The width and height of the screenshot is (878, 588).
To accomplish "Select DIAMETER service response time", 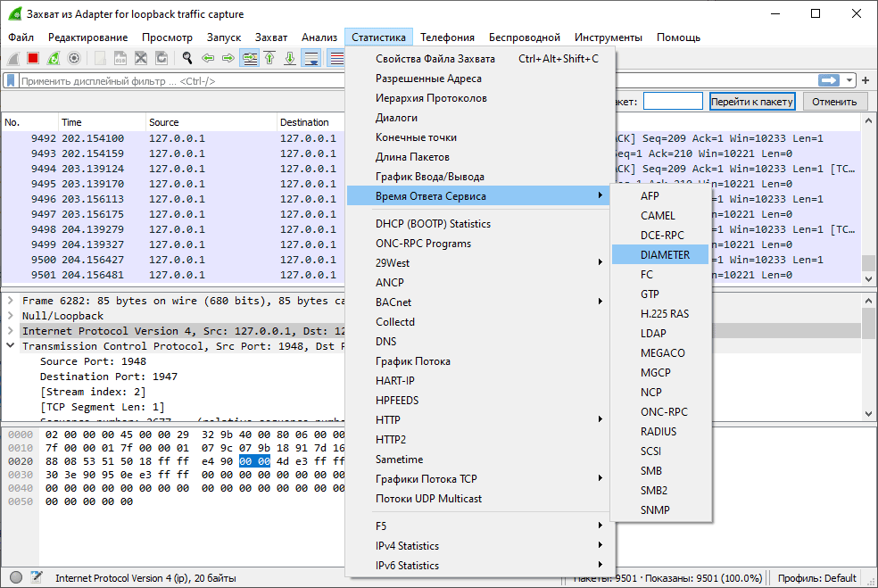I will (661, 255).
